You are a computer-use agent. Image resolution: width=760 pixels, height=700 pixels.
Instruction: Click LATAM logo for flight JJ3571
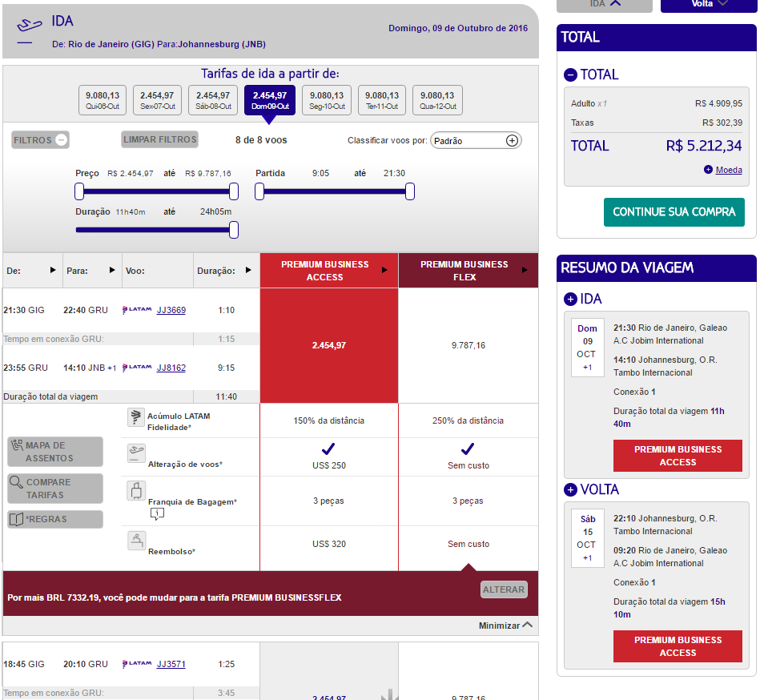point(137,664)
